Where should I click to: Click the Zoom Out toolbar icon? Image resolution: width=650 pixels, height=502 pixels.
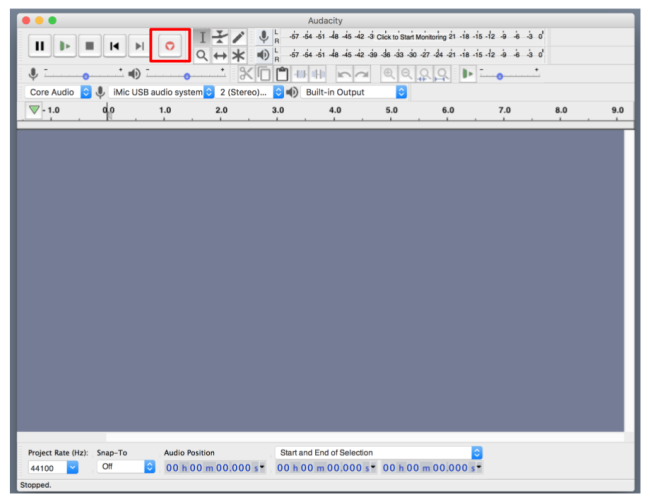(x=406, y=74)
